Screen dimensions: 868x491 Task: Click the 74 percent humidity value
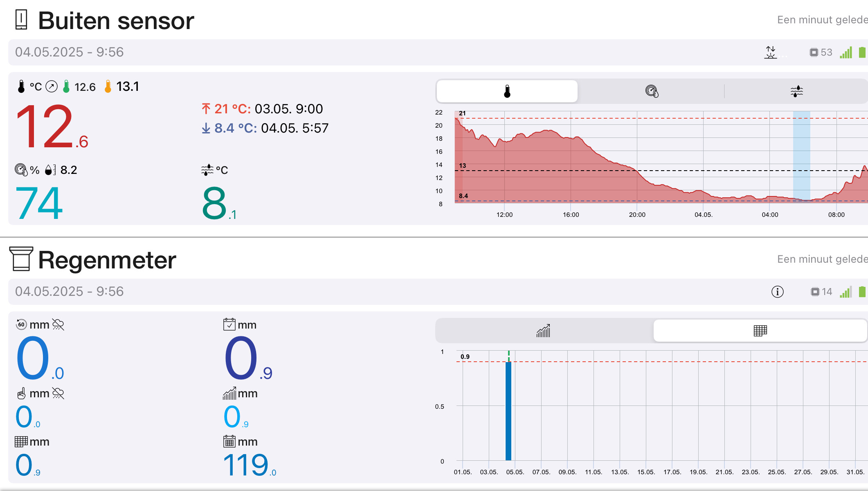point(39,203)
